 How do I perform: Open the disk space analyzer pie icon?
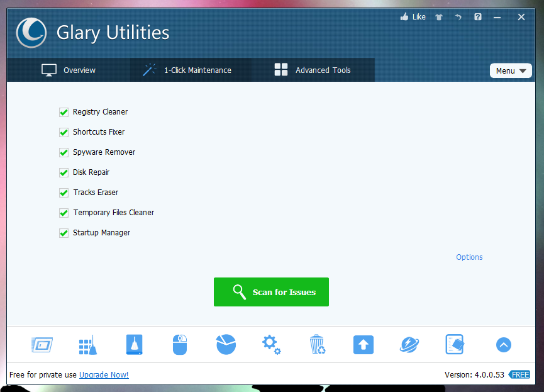pos(226,344)
